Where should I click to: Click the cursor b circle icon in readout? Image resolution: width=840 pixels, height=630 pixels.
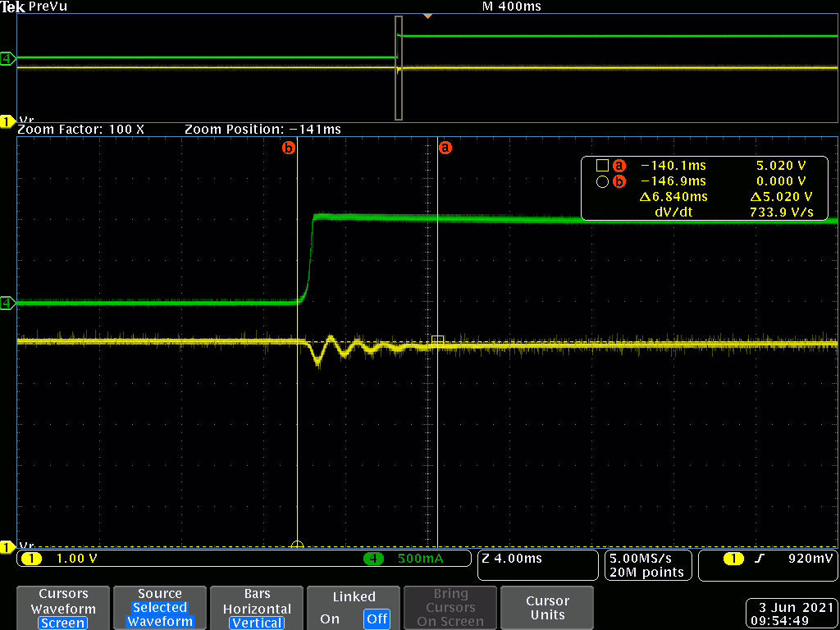pyautogui.click(x=603, y=181)
